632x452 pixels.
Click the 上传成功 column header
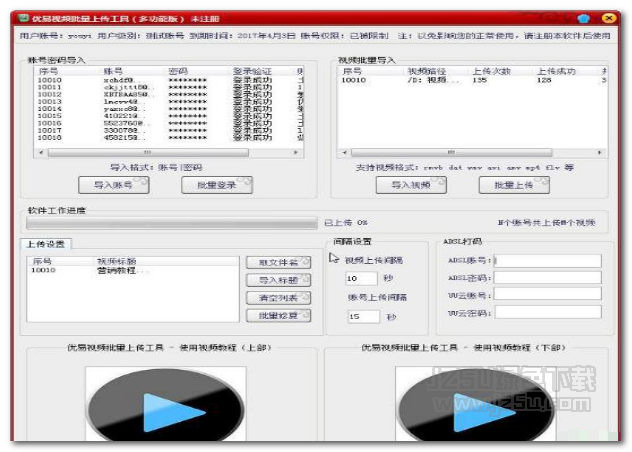pos(556,71)
